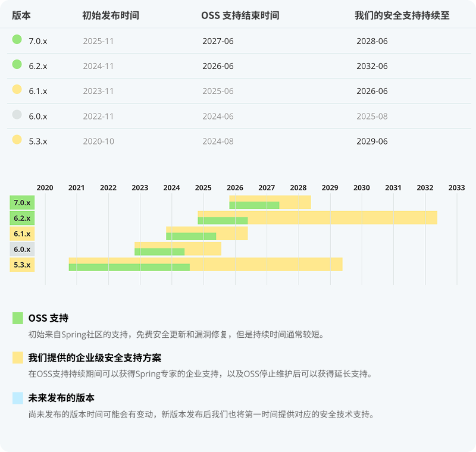The height and width of the screenshot is (452, 476).
Task: Click the green OSS bar for 5.3.x
Action: pos(129,268)
